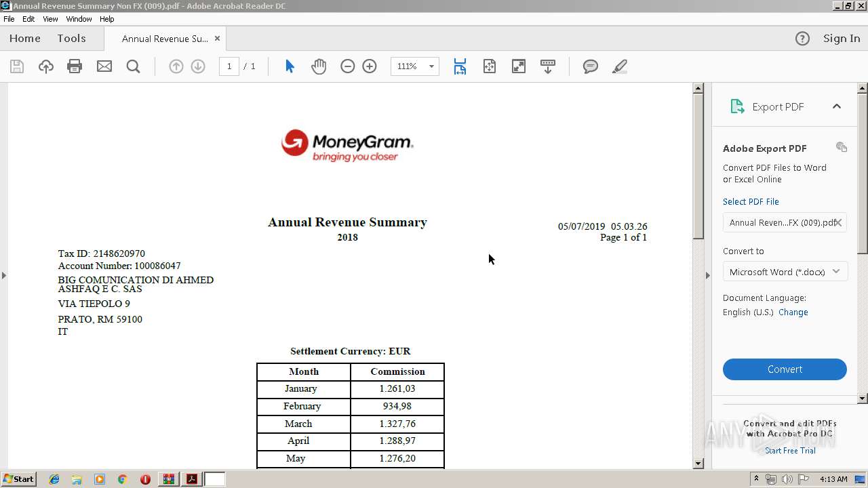The image size is (868, 488).
Task: Open the File menu
Action: click(9, 19)
